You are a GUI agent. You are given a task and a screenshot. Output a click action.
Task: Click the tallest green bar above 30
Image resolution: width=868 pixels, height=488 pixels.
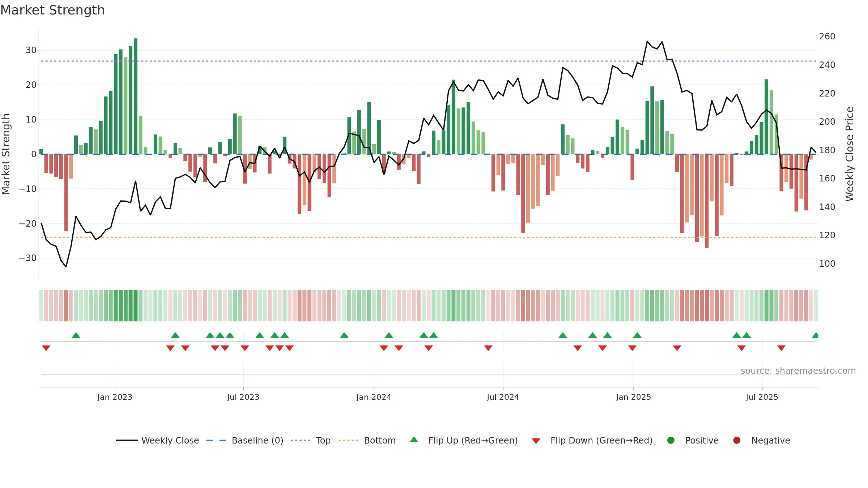coord(136,96)
